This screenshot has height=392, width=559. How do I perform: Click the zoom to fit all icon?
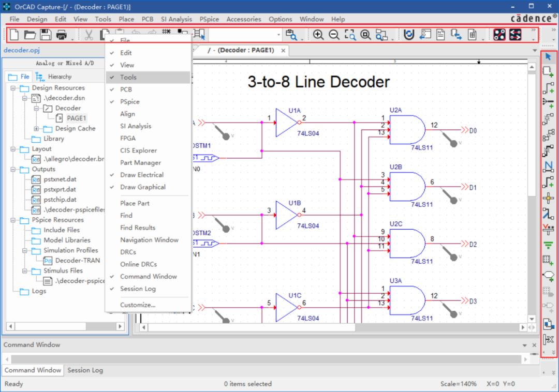point(365,35)
